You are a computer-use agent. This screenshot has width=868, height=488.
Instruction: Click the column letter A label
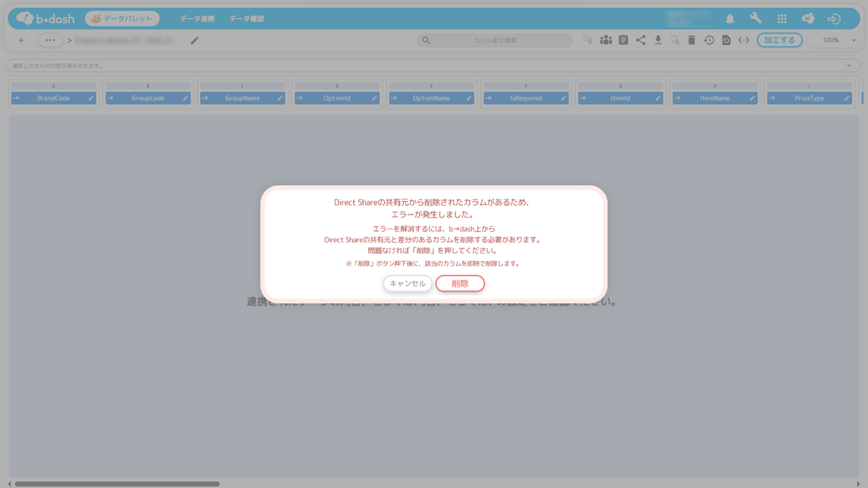coord(53,86)
